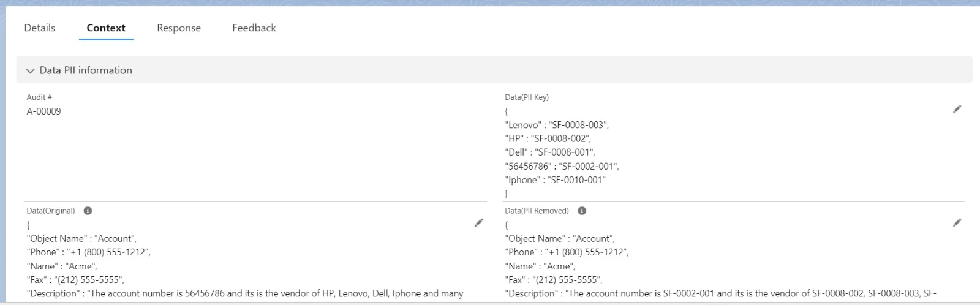The height and width of the screenshot is (305, 980).
Task: Collapse the Data PII information chevron
Action: [x=30, y=71]
